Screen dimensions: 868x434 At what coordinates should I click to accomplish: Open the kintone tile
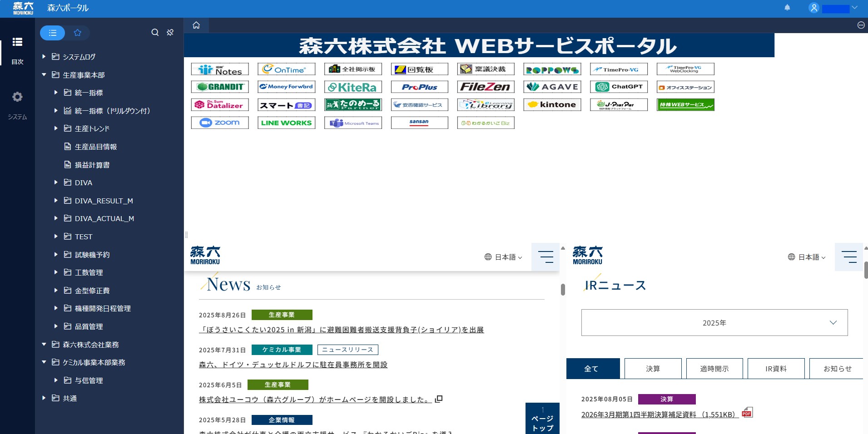[x=552, y=105]
